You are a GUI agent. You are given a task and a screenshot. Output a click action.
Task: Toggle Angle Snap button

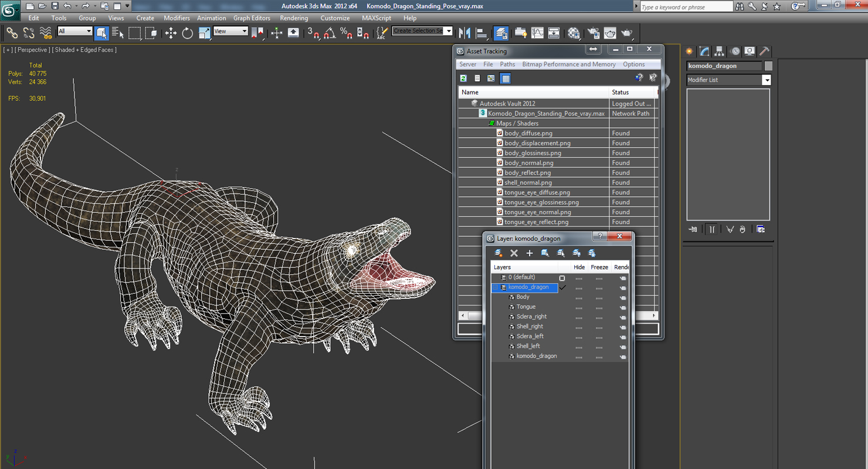pos(330,33)
